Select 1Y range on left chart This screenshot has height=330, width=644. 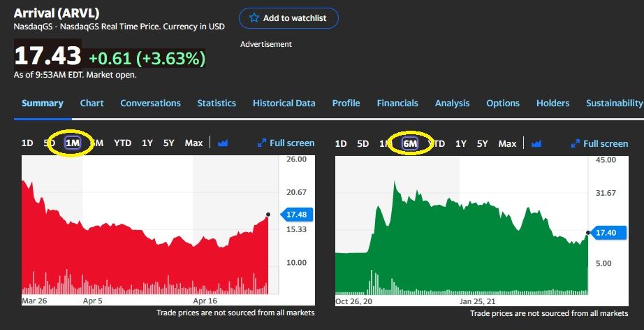[147, 143]
